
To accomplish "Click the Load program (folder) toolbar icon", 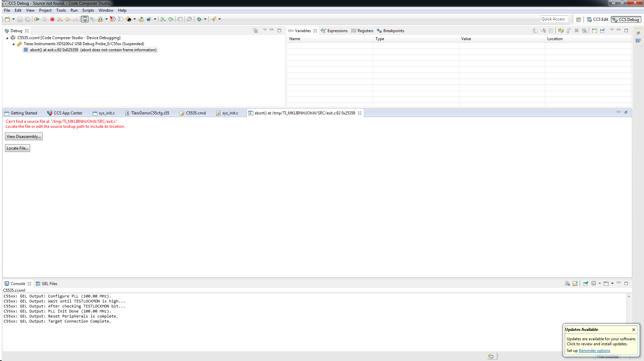I will pyautogui.click(x=100, y=19).
